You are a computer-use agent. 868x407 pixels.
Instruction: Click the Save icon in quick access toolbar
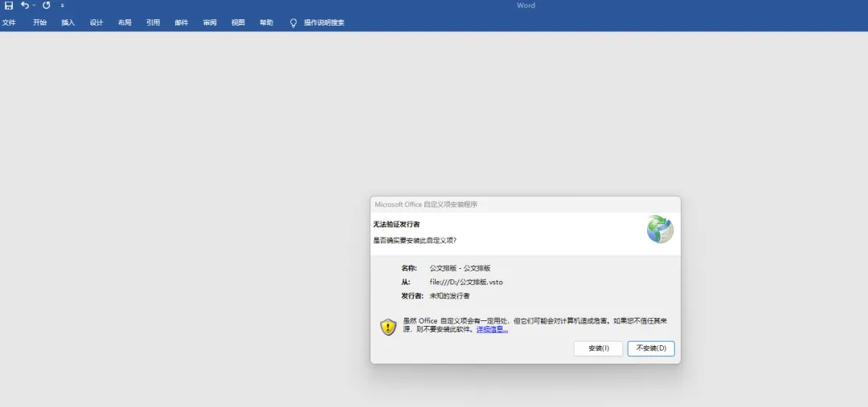click(x=9, y=6)
